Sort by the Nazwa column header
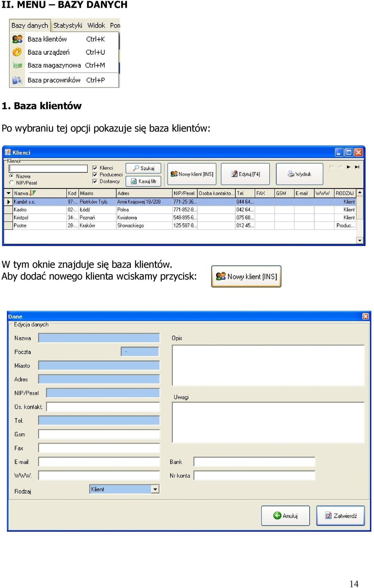The width and height of the screenshot is (374, 588). tap(39, 193)
